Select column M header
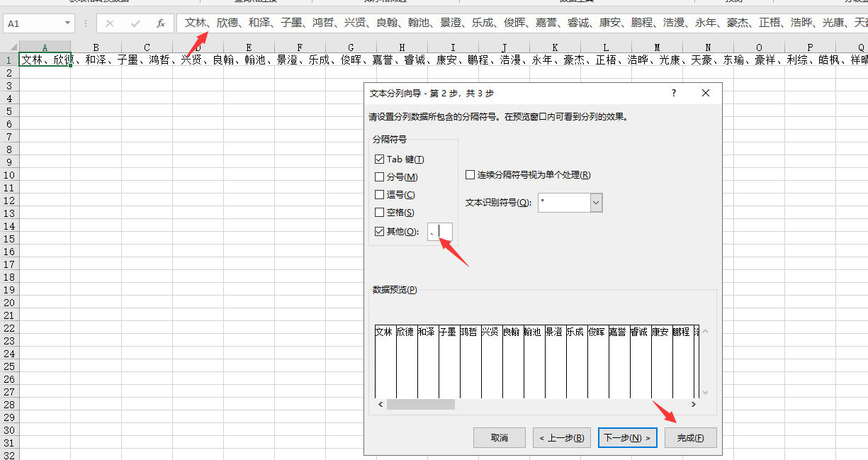This screenshot has width=868, height=460. 657,47
